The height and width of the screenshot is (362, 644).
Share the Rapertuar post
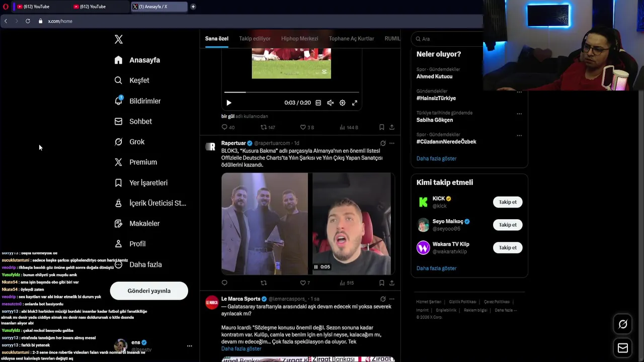tap(392, 283)
